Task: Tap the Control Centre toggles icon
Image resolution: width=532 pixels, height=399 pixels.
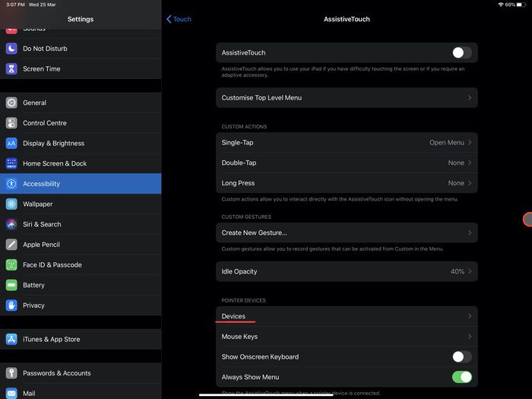Action: (11, 123)
